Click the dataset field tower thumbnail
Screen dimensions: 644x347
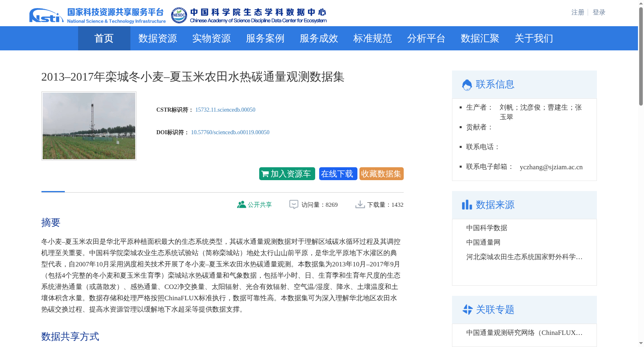pyautogui.click(x=89, y=126)
